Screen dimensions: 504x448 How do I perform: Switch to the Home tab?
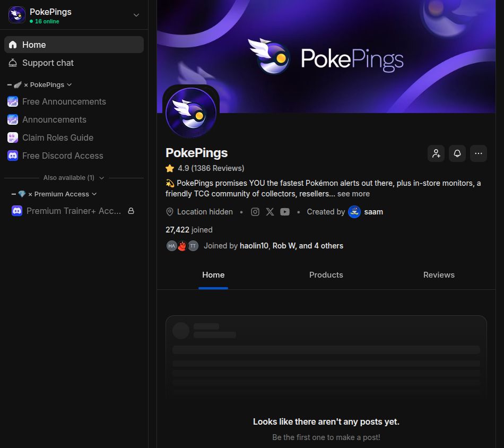click(x=213, y=275)
